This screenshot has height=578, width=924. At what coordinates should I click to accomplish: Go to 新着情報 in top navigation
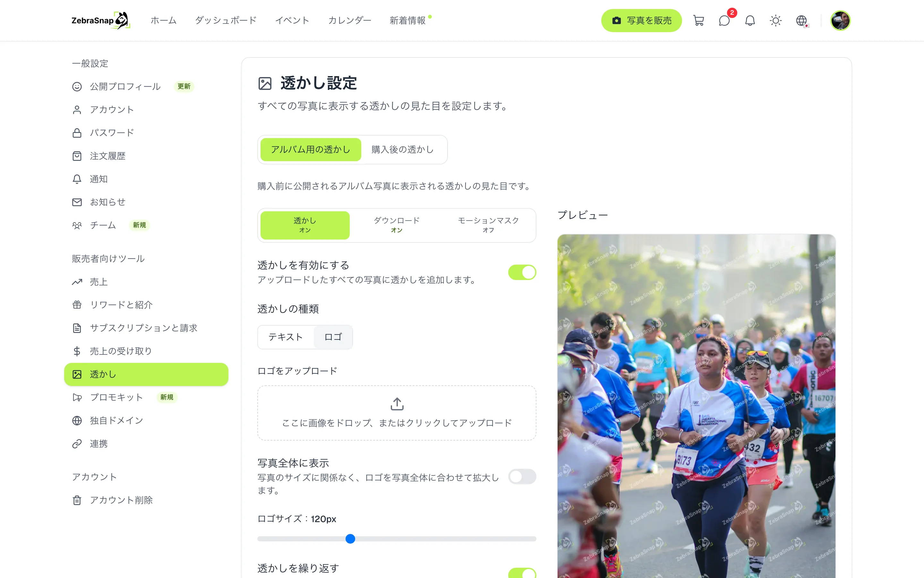[407, 21]
